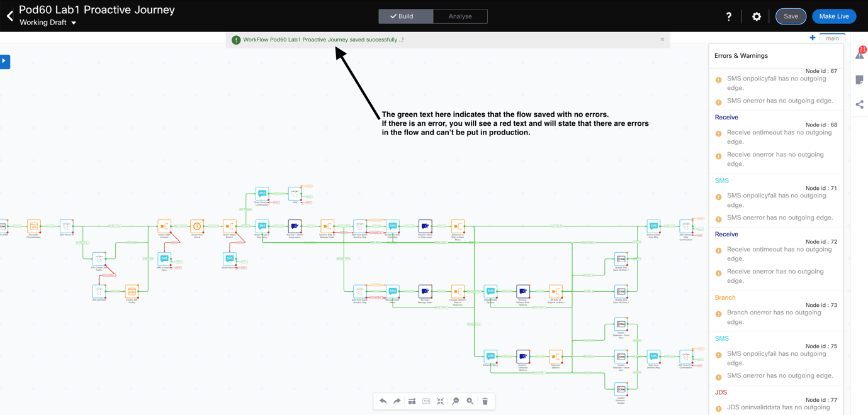Click 'Node id : 75' text
868x415 pixels.
[x=821, y=346]
